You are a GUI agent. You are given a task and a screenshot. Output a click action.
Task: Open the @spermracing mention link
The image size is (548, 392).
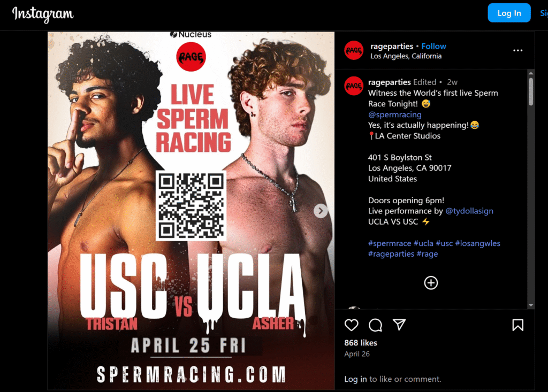(x=394, y=114)
